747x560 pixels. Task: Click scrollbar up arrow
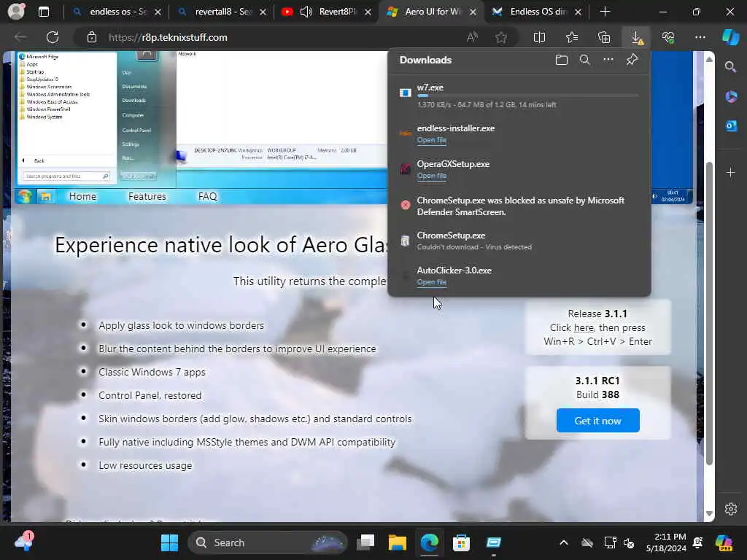pyautogui.click(x=709, y=59)
